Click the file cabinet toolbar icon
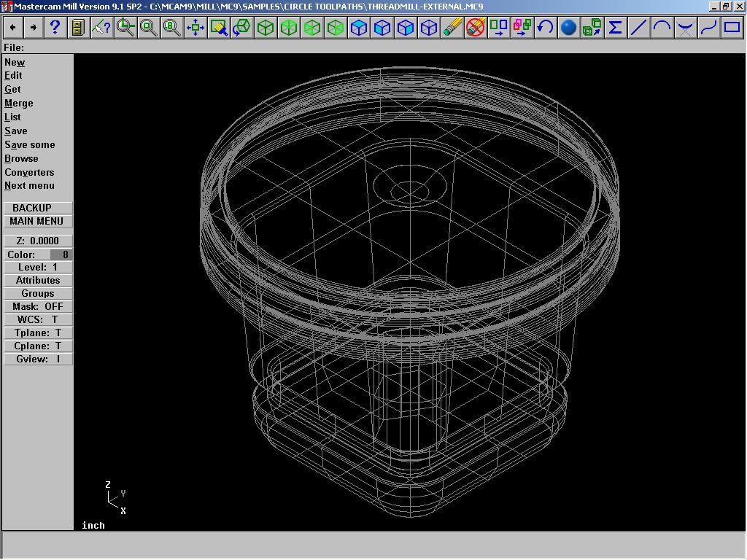Screen dimensions: 747x560 [x=77, y=28]
